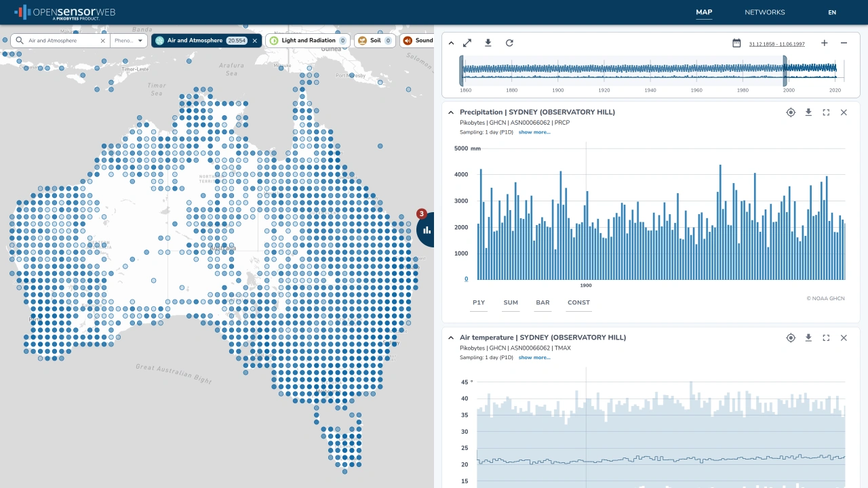Refresh the charts with reload icon
868x488 pixels.
tap(509, 43)
